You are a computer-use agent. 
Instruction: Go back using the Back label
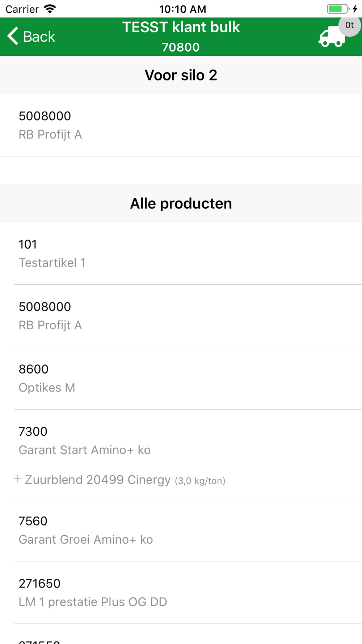tap(39, 37)
